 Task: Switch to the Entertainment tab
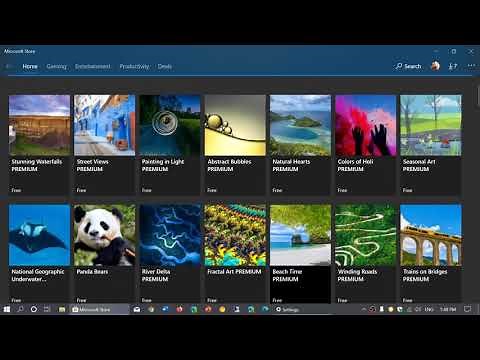[x=93, y=66]
